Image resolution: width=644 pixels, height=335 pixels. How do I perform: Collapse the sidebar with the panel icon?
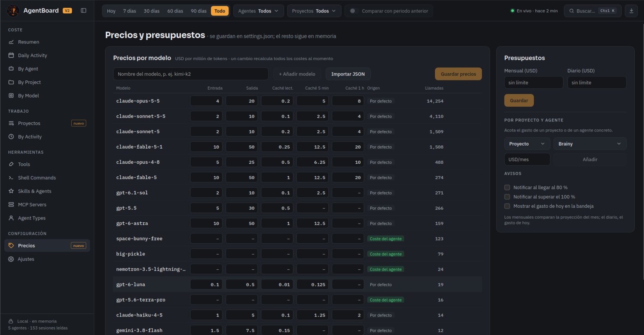(83, 10)
